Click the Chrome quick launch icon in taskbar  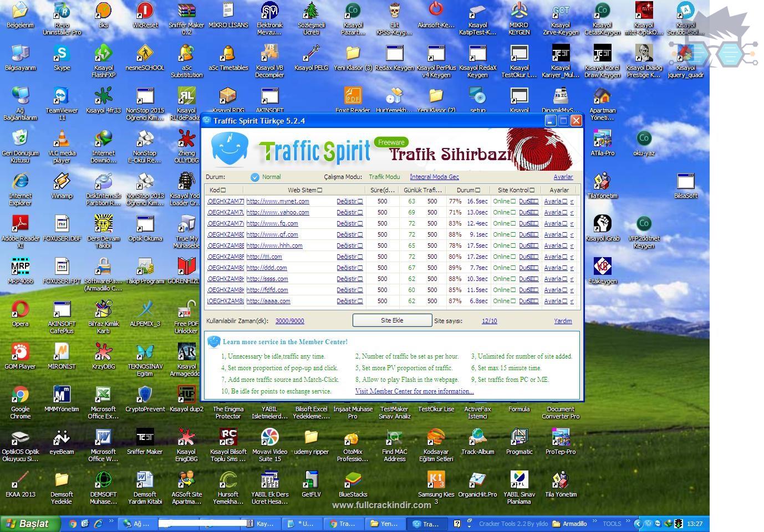[73, 523]
